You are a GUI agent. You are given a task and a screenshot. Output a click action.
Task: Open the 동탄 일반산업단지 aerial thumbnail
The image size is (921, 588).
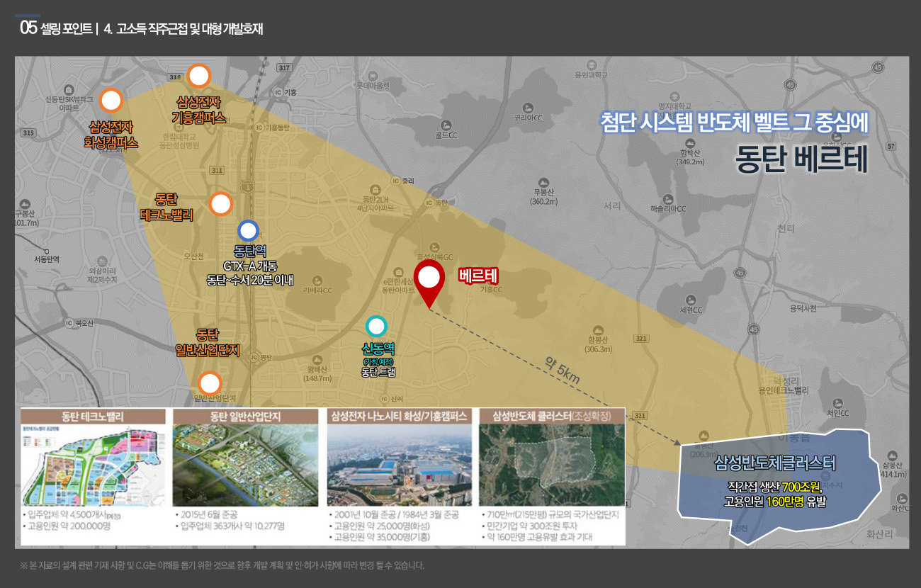coord(245,466)
